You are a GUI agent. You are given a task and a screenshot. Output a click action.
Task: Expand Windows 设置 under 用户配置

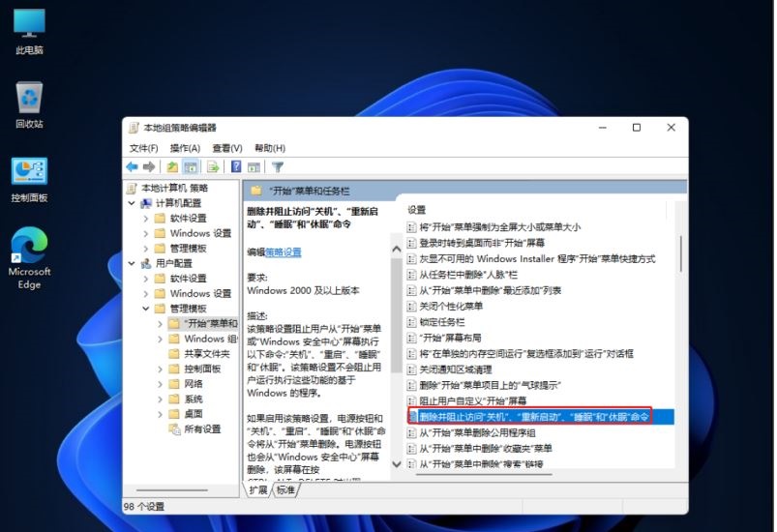tap(146, 294)
